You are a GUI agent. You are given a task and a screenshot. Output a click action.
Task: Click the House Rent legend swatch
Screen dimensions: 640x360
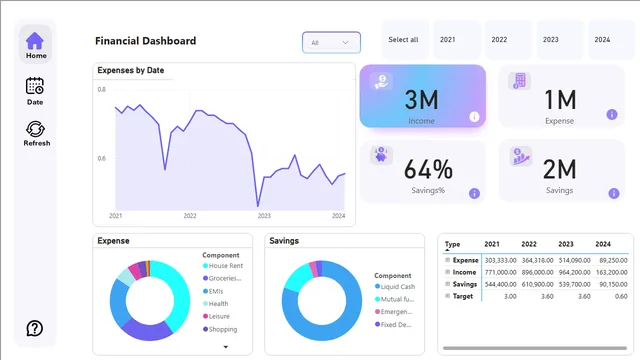(205, 266)
